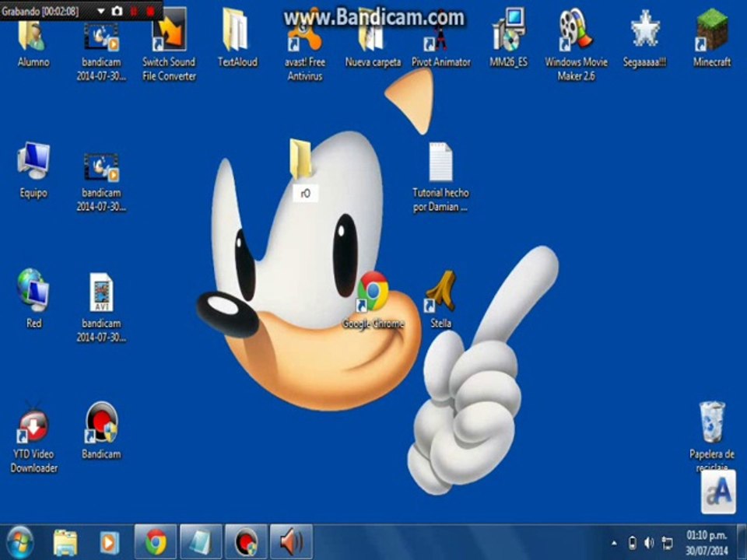Image resolution: width=747 pixels, height=560 pixels.
Task: Select the bandicam AVI file icon
Action: pos(101,307)
